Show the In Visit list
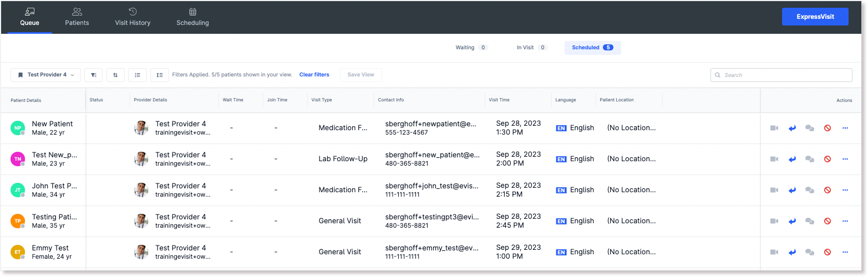The image size is (868, 277). click(x=532, y=48)
